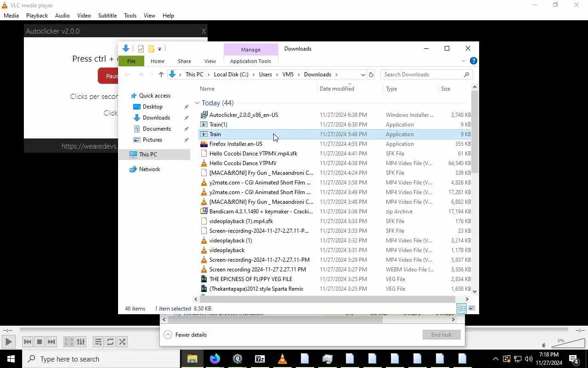Open Explorer's File tab
Image resolution: width=588 pixels, height=368 pixels.
tap(131, 61)
